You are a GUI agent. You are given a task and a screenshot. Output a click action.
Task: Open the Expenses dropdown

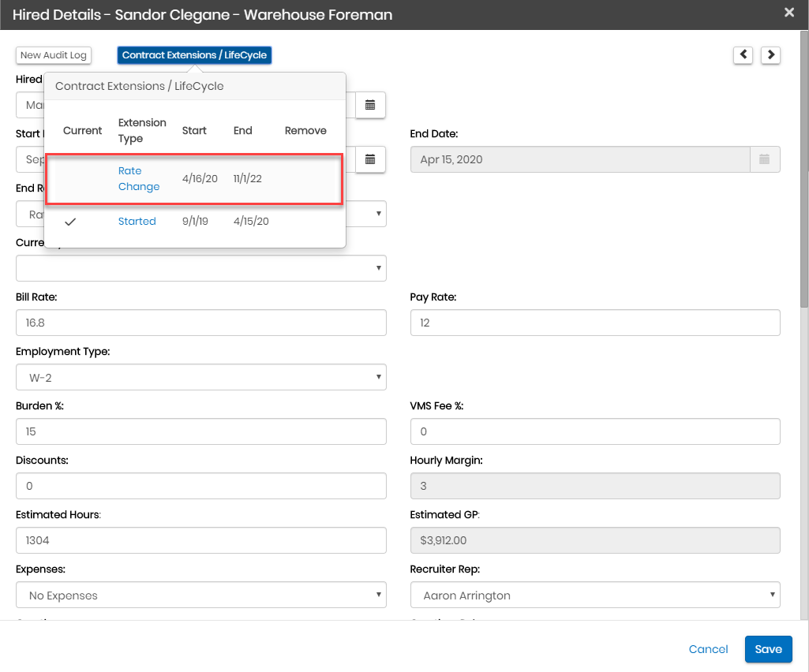tap(201, 595)
